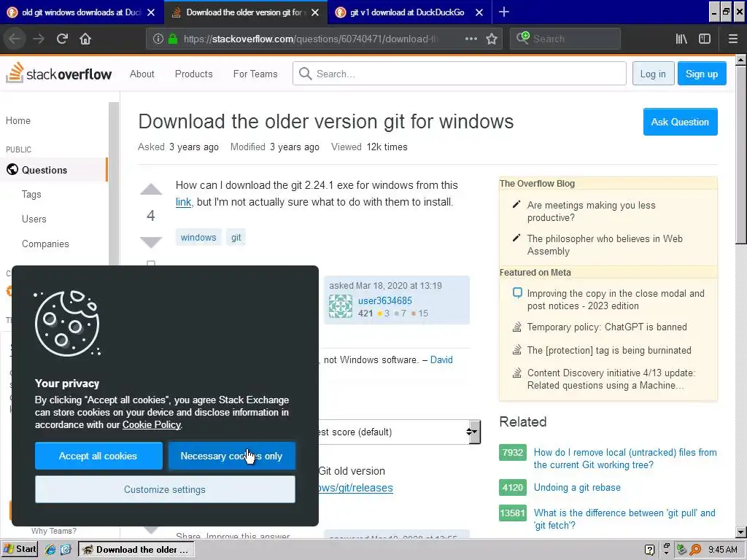Screen dimensions: 747x560
Task: Click the Sign up button
Action: [702, 74]
